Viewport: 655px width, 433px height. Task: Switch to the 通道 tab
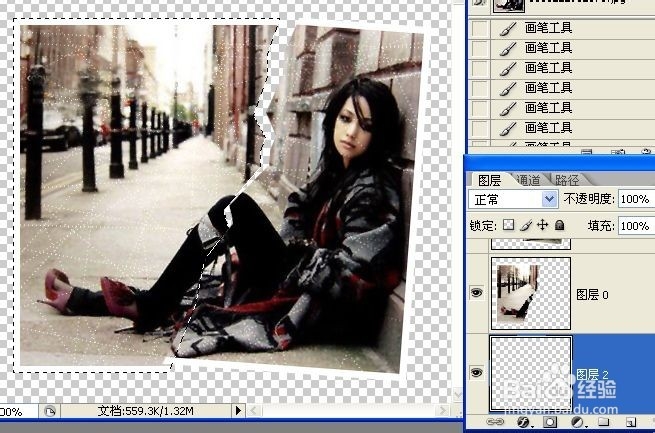528,180
